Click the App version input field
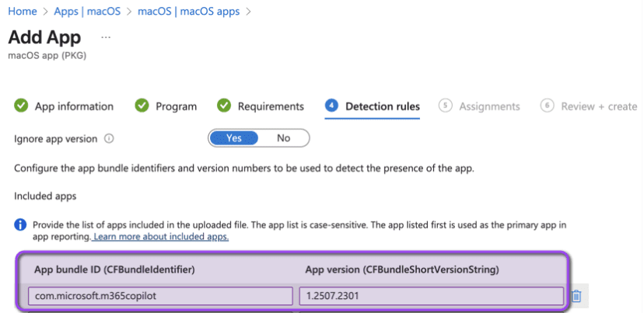 (431, 296)
